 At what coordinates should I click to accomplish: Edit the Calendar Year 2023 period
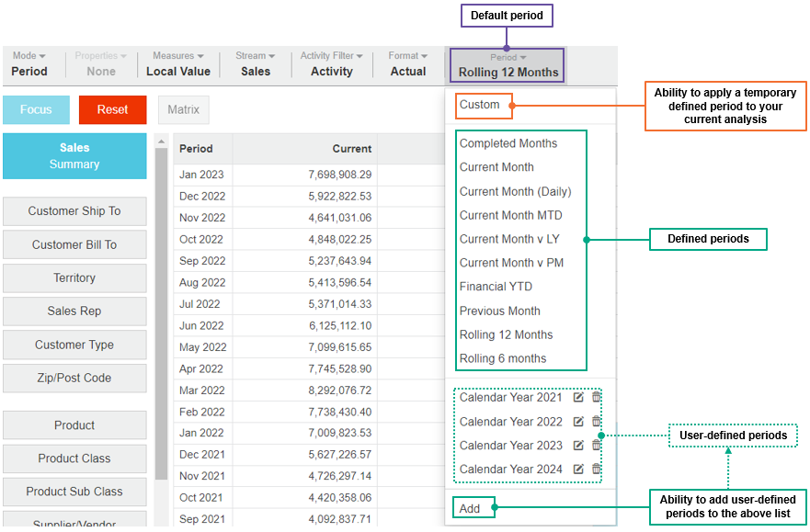tap(578, 446)
